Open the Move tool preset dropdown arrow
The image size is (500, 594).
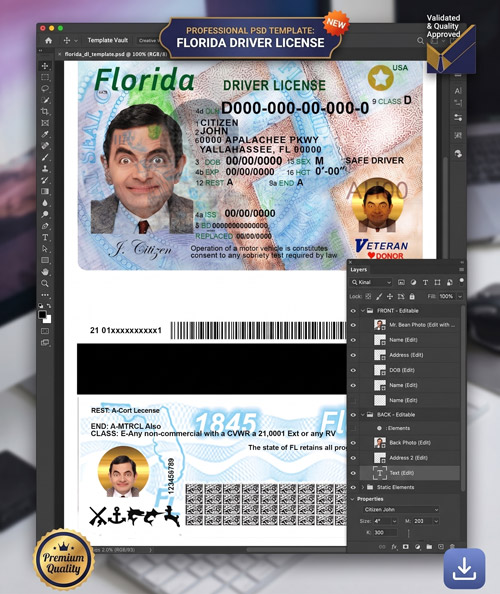click(76, 41)
